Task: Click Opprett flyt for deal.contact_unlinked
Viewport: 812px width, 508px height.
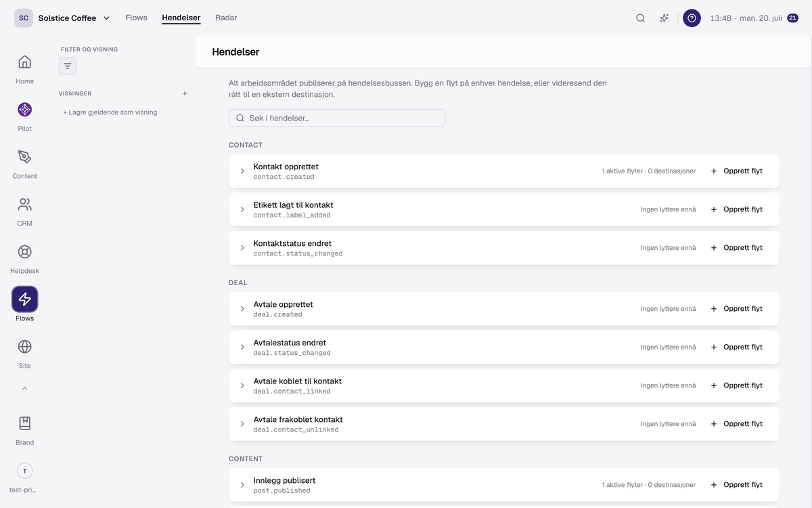Action: (736, 424)
